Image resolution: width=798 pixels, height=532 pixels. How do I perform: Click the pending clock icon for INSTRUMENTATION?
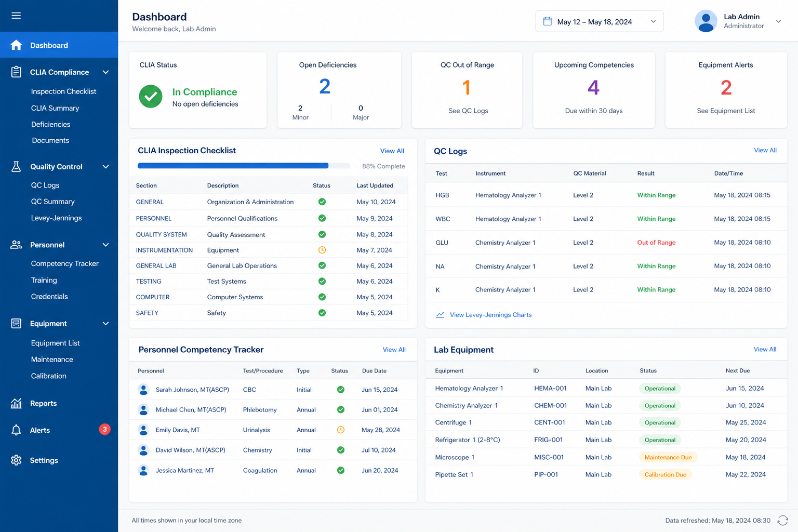tap(322, 250)
